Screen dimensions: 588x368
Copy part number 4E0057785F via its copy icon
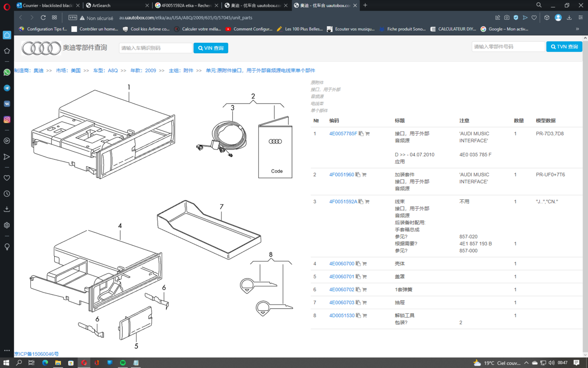[361, 134]
